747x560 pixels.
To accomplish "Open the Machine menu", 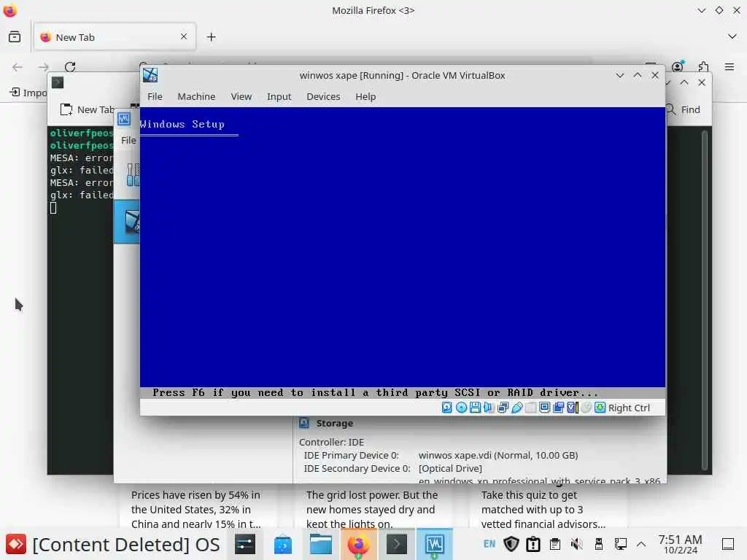I will pyautogui.click(x=196, y=97).
